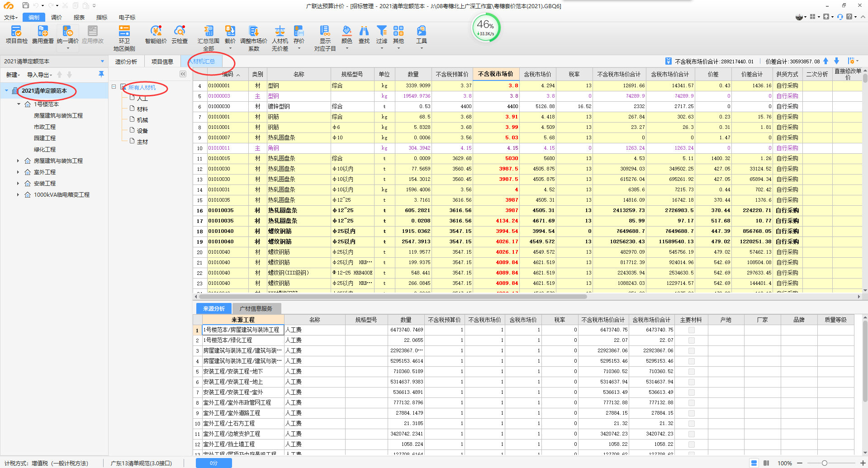Select the 机械 category in tree

click(142, 120)
